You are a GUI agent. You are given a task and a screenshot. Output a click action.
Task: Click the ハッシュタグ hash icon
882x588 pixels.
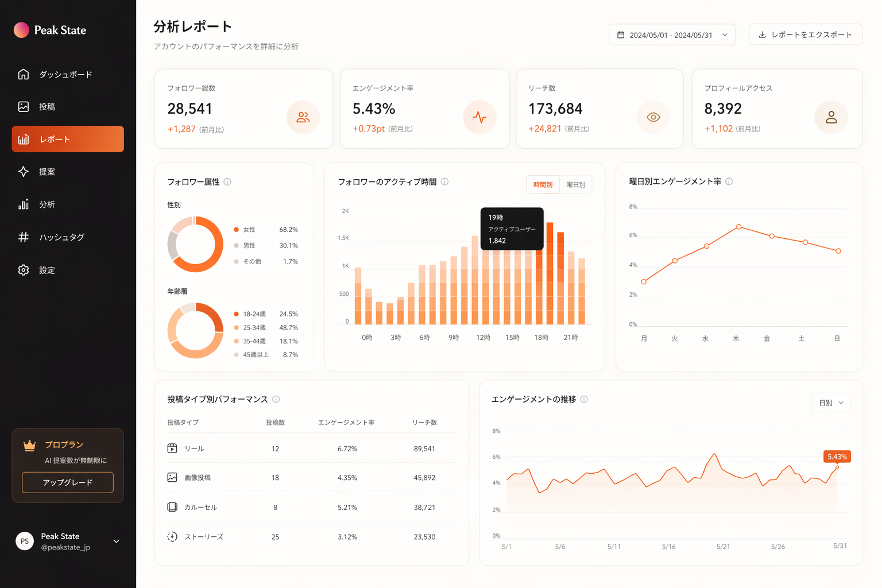point(24,237)
